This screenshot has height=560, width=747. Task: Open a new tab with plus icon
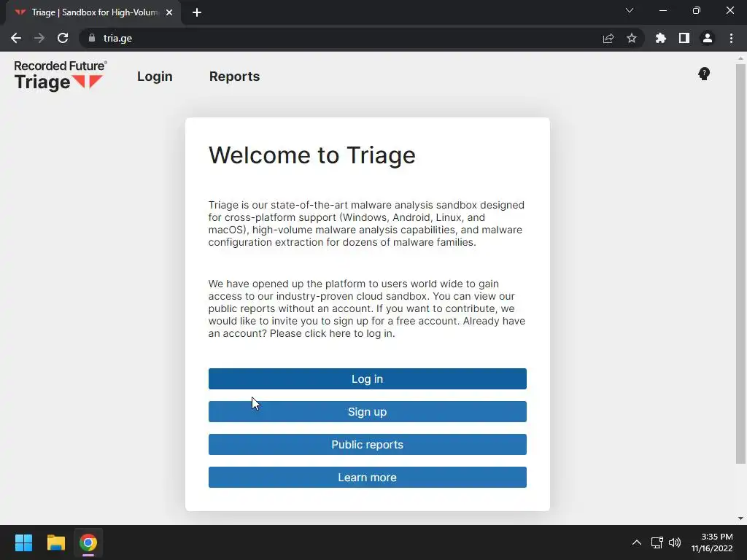(x=197, y=12)
